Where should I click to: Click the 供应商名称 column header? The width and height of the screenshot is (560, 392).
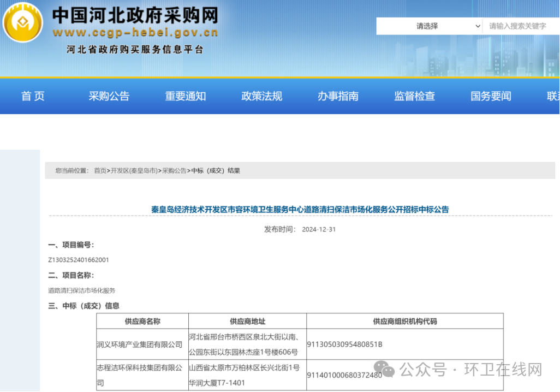(142, 321)
